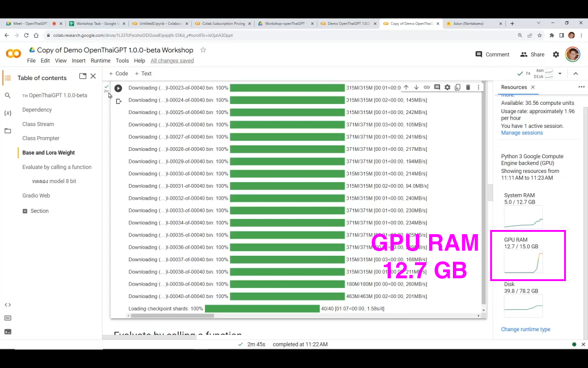Copy link to cell icon
The width and height of the screenshot is (588, 368).
pos(427,87)
